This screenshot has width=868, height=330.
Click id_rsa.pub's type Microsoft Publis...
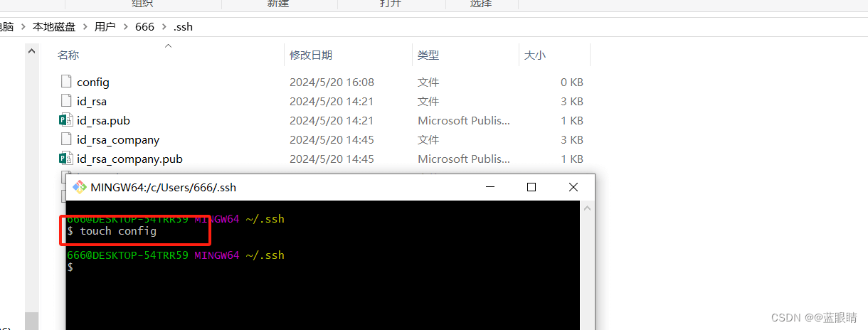(464, 120)
